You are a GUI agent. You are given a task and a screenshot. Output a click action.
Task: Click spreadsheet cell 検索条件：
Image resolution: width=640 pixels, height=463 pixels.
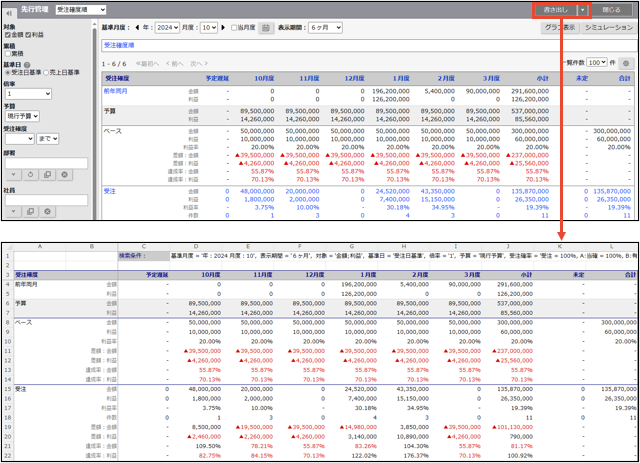144,256
